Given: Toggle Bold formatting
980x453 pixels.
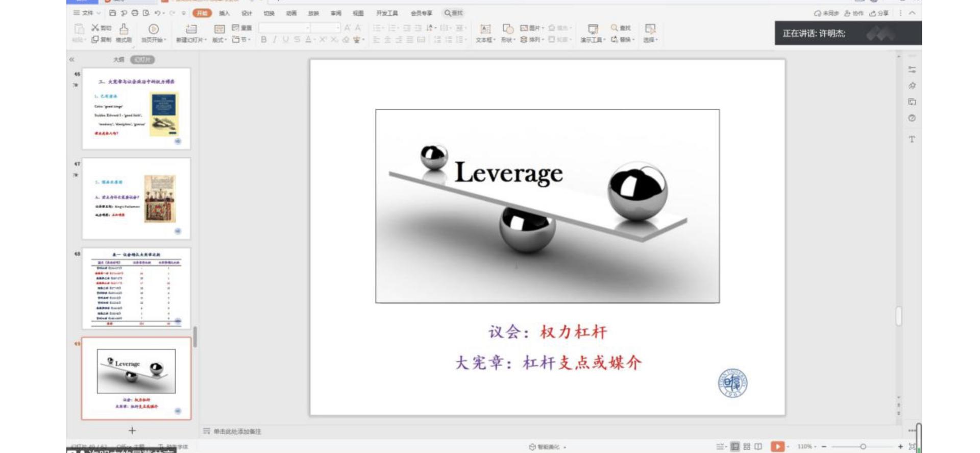Looking at the screenshot, I should [264, 39].
